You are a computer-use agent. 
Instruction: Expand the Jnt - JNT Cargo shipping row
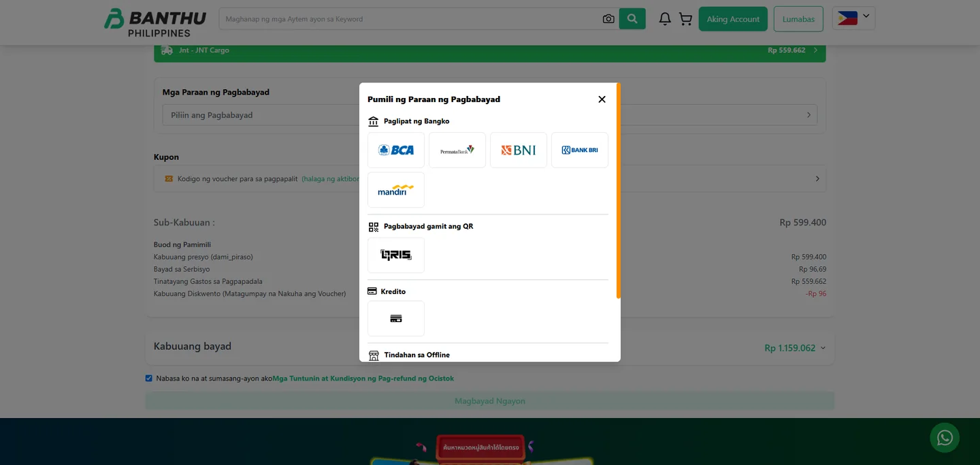490,50
